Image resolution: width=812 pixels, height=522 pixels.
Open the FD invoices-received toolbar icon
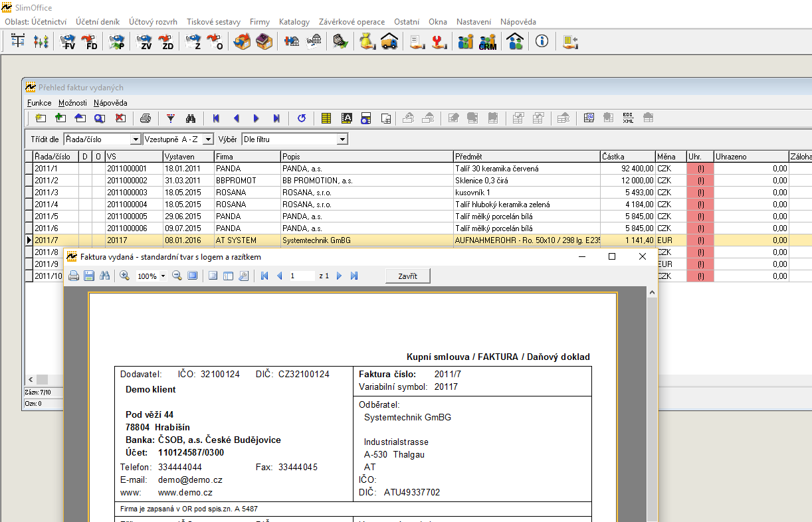pyautogui.click(x=90, y=42)
